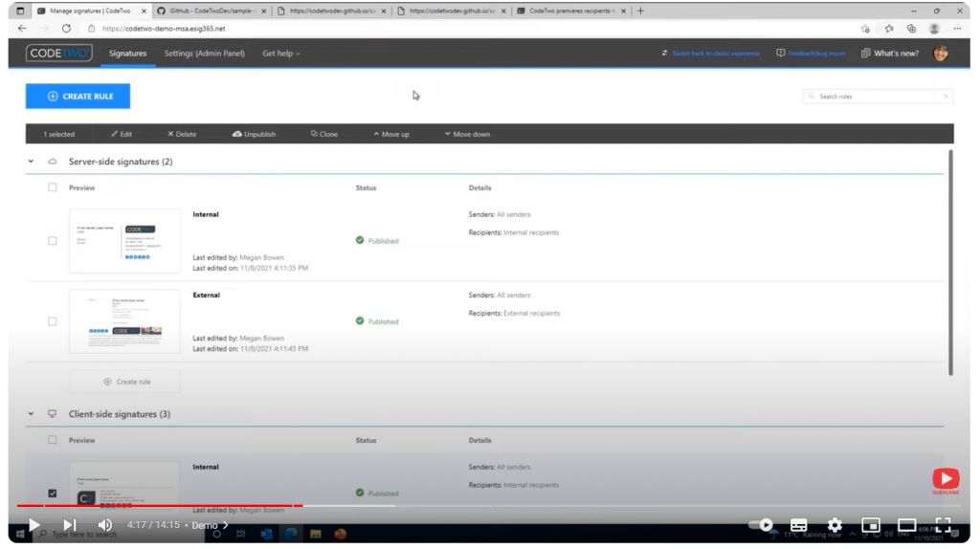This screenshot has height=549, width=980.
Task: Reload the browser page
Action: [x=66, y=29]
